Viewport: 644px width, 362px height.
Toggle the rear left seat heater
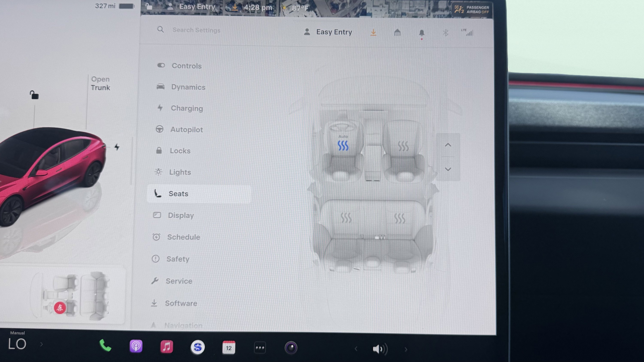(346, 218)
